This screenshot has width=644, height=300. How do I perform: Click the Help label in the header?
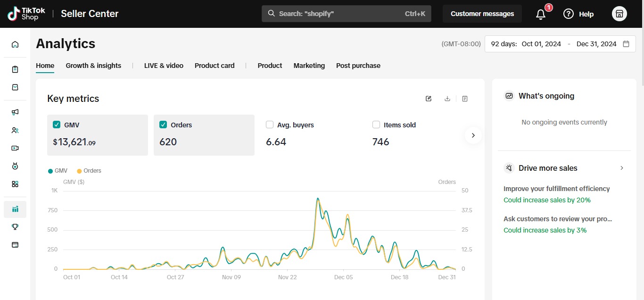[x=586, y=14]
